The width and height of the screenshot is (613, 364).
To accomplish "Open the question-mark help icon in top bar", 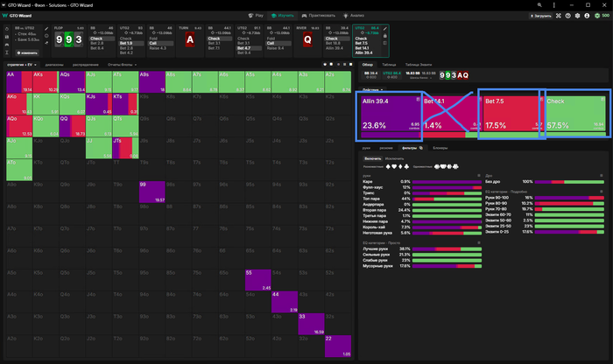I will (x=568, y=16).
